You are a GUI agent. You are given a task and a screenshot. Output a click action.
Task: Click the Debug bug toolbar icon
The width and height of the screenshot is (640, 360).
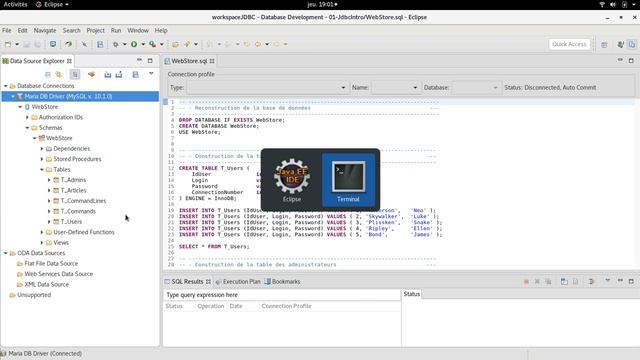[116, 44]
